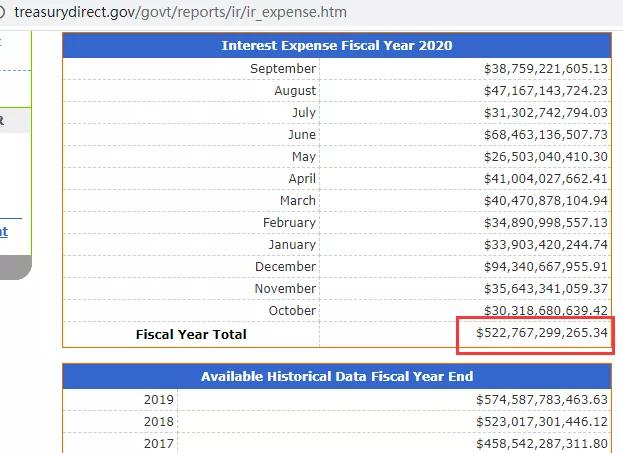Click the March month label

coord(298,201)
